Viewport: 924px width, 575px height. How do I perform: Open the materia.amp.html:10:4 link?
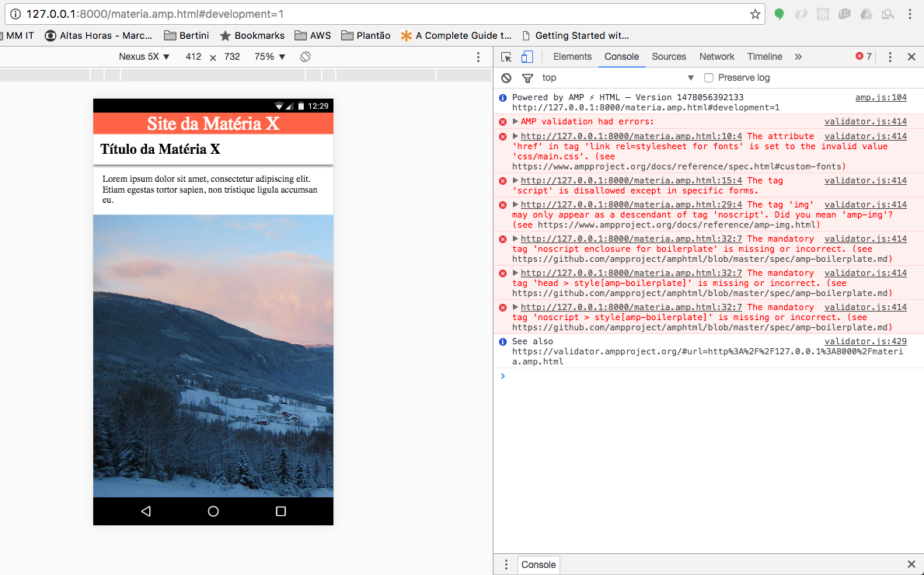point(631,136)
